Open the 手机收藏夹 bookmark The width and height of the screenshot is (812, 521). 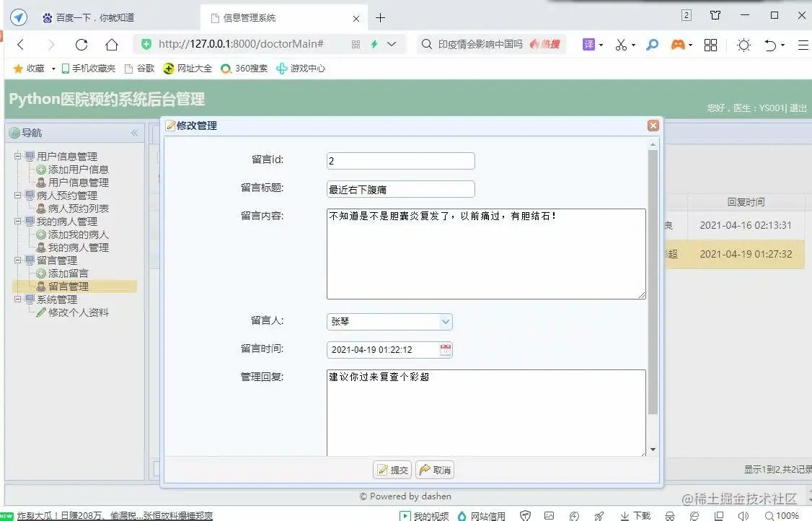click(x=89, y=69)
